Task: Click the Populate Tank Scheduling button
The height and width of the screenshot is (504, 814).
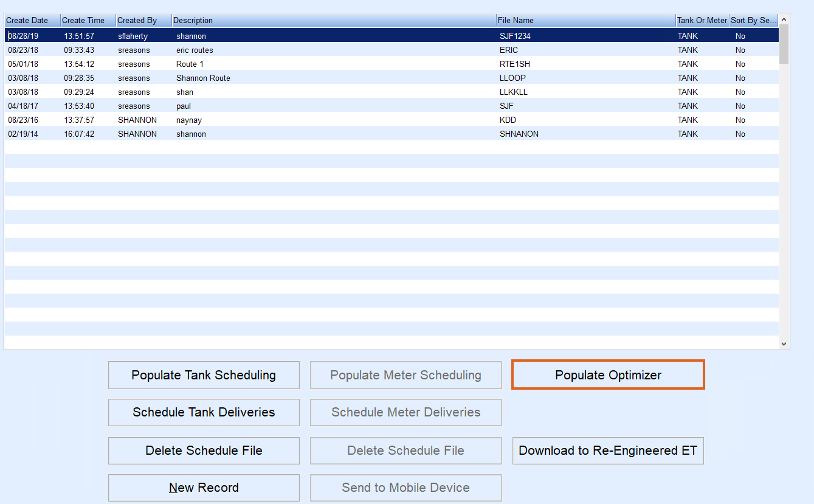Action: (204, 375)
